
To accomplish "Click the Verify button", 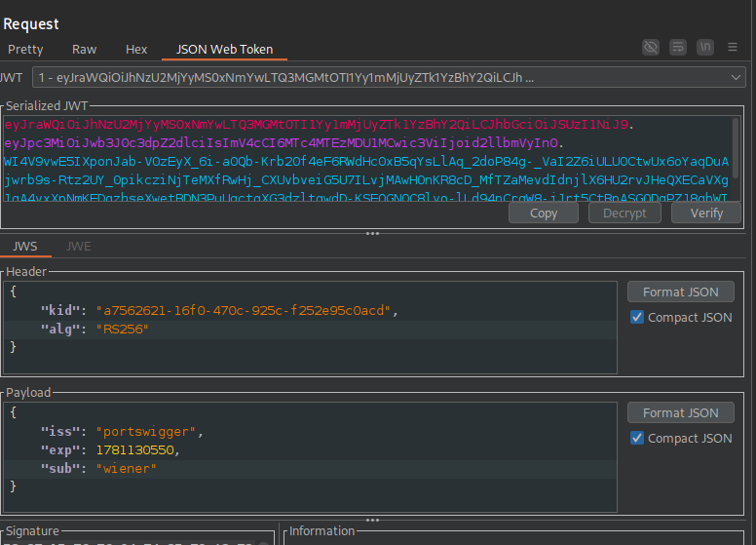I will pos(706,214).
